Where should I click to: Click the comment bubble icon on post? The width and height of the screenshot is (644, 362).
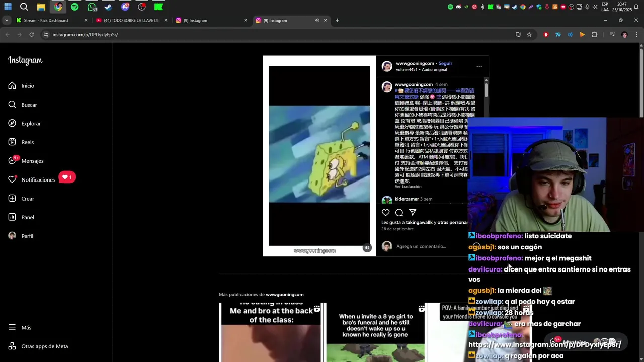[x=399, y=213]
